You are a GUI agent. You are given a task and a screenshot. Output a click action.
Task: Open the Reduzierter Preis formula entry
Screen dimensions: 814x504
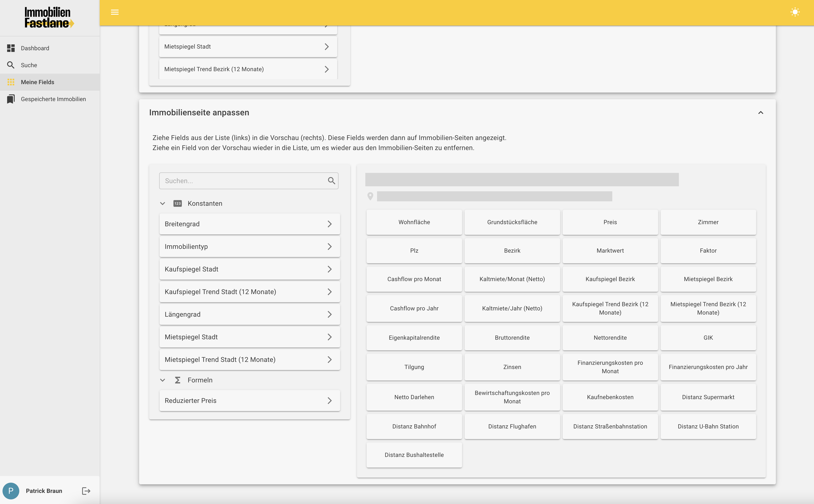tap(249, 400)
